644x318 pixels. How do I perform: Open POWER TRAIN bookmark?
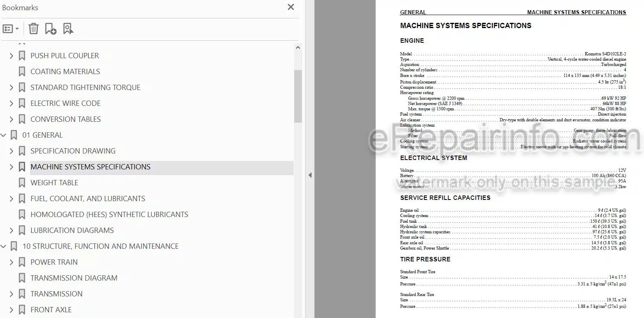click(54, 262)
